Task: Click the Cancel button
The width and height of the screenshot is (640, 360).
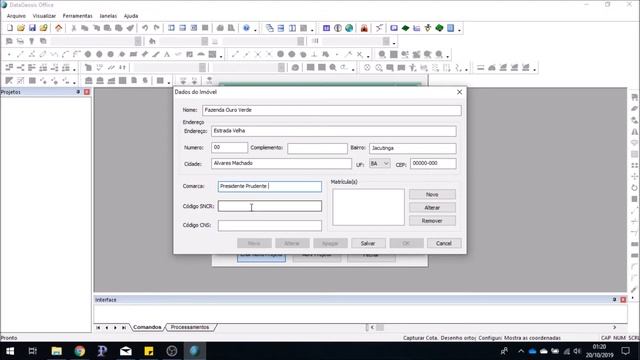Action: pos(444,243)
